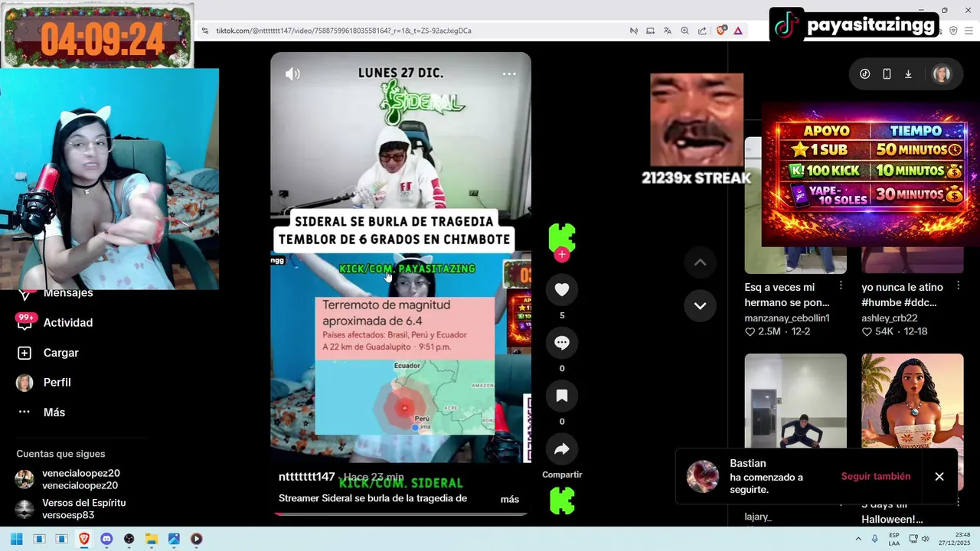Open creator profile nttttttt147
The image size is (980, 551).
point(306,477)
